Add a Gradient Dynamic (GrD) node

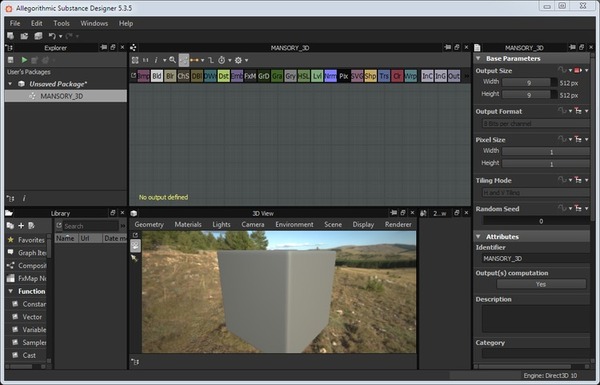click(x=264, y=76)
